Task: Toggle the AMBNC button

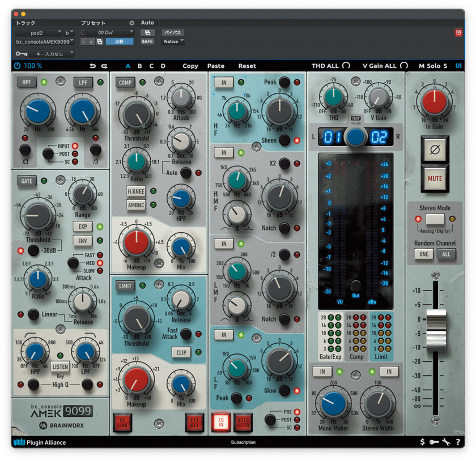Action: pos(136,205)
